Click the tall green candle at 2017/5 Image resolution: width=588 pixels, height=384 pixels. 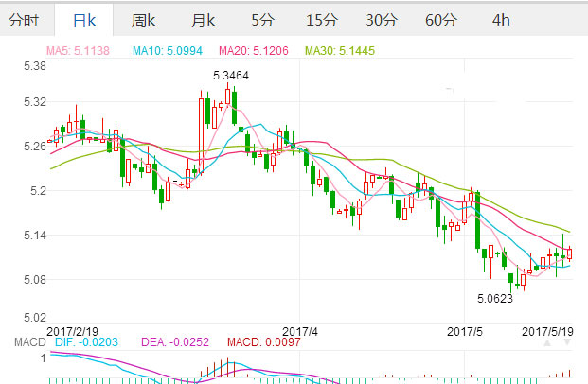(x=478, y=220)
